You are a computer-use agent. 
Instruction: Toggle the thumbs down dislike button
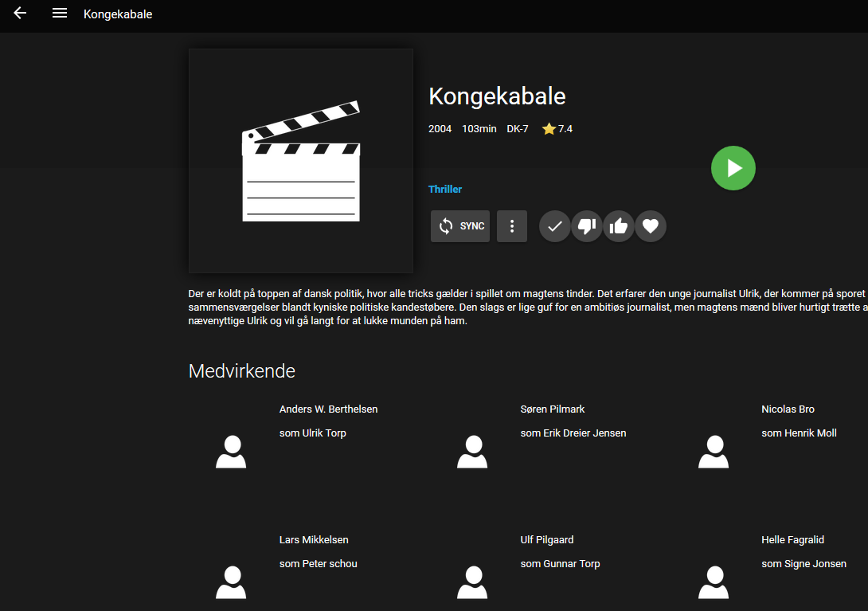point(587,226)
